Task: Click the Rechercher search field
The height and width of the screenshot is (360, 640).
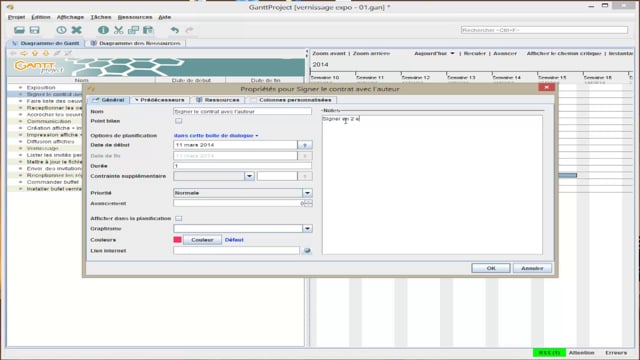Action: (x=544, y=30)
